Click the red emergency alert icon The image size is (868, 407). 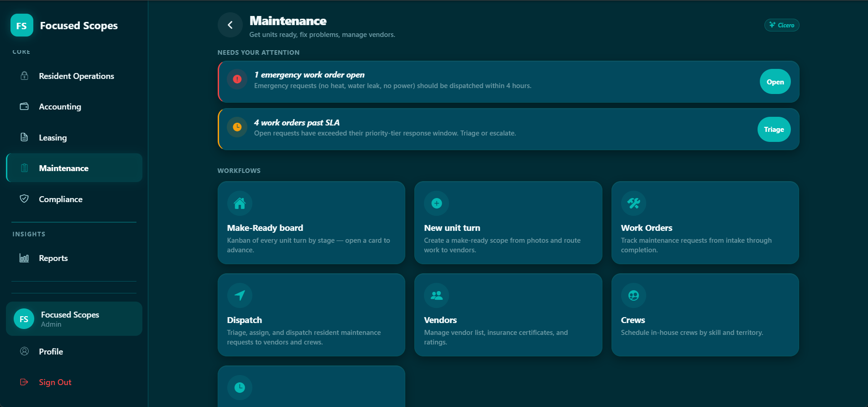click(x=237, y=79)
